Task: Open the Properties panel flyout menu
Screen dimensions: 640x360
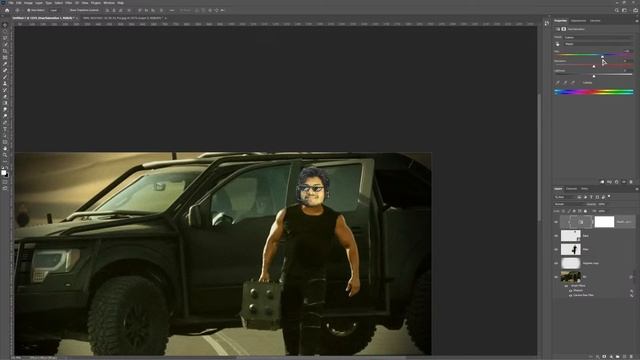Action: pyautogui.click(x=636, y=20)
